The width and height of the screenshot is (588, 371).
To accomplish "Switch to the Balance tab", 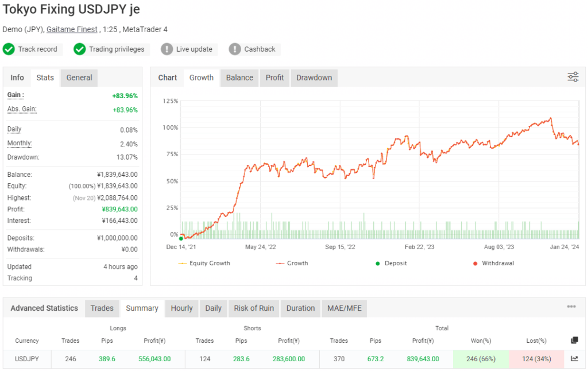I will coord(239,77).
